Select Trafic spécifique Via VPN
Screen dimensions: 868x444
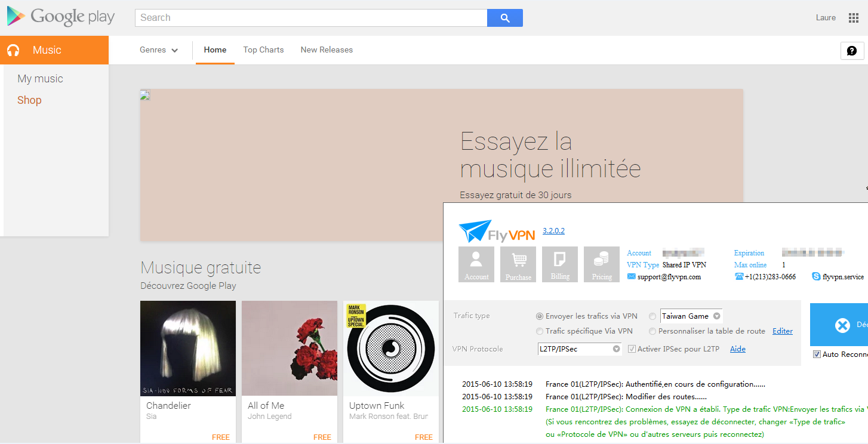pos(540,331)
